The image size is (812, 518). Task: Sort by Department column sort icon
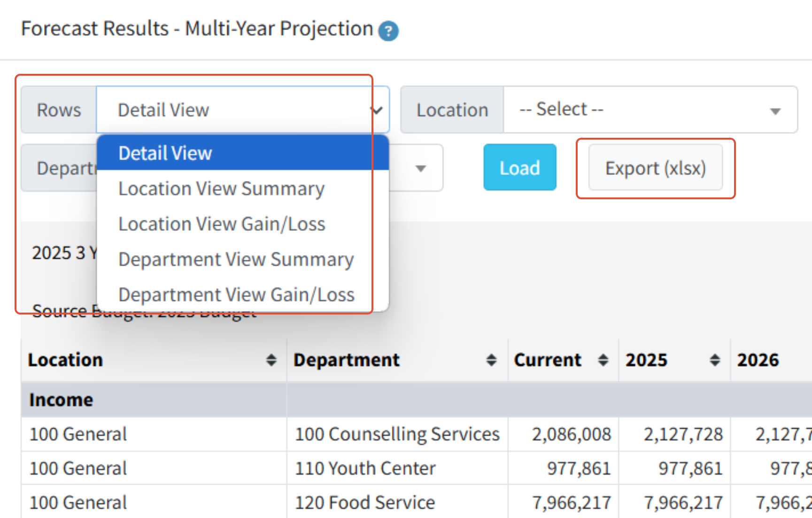(x=491, y=360)
